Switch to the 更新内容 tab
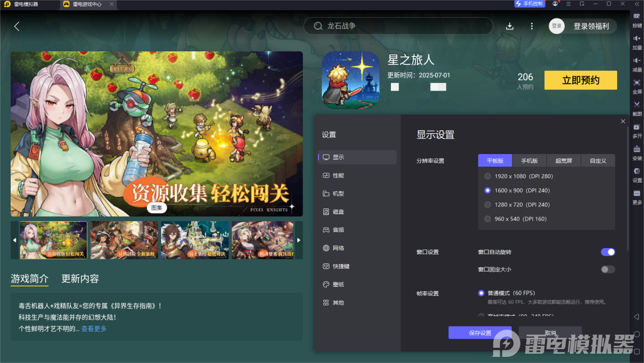The height and width of the screenshot is (363, 644). point(81,279)
